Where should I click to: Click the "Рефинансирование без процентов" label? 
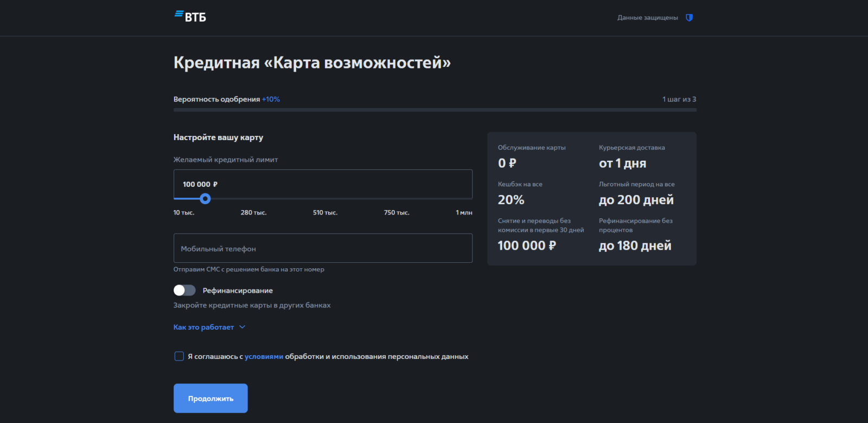(x=635, y=225)
